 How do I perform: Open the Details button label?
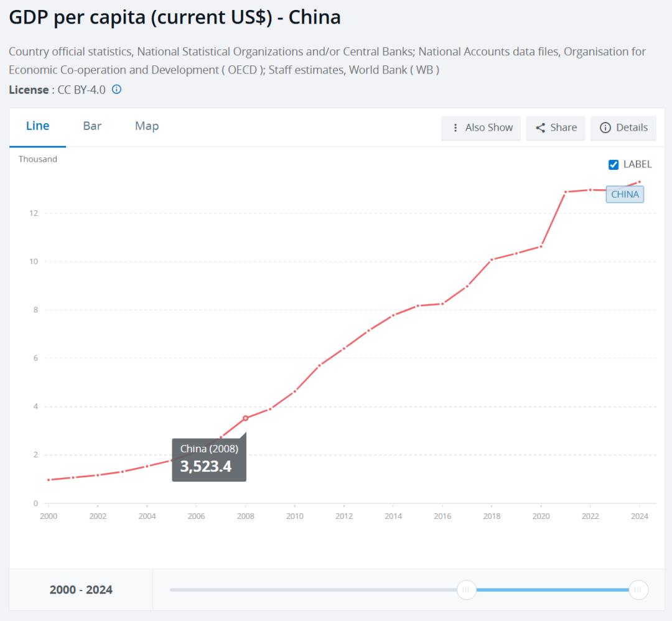pyautogui.click(x=632, y=128)
